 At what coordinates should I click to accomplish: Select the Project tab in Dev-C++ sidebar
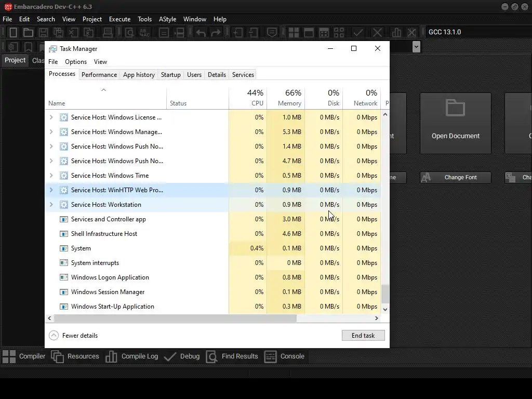tap(15, 60)
